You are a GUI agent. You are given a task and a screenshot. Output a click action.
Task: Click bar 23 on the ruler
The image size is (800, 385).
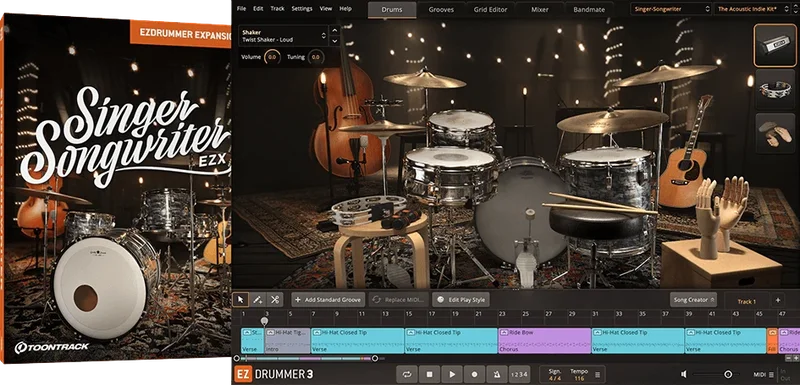502,314
